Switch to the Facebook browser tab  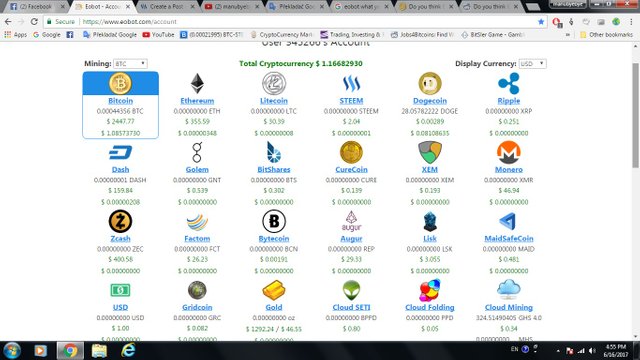coord(36,7)
